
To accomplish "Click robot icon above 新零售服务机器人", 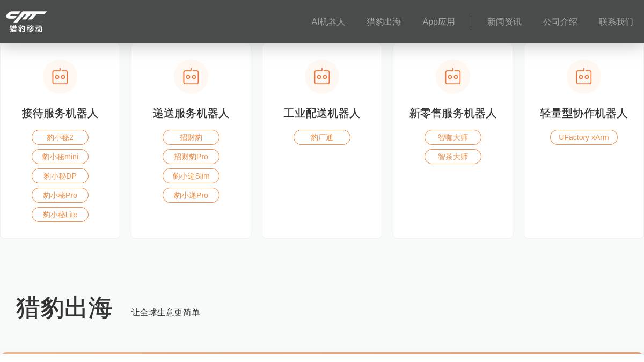I will pyautogui.click(x=453, y=77).
